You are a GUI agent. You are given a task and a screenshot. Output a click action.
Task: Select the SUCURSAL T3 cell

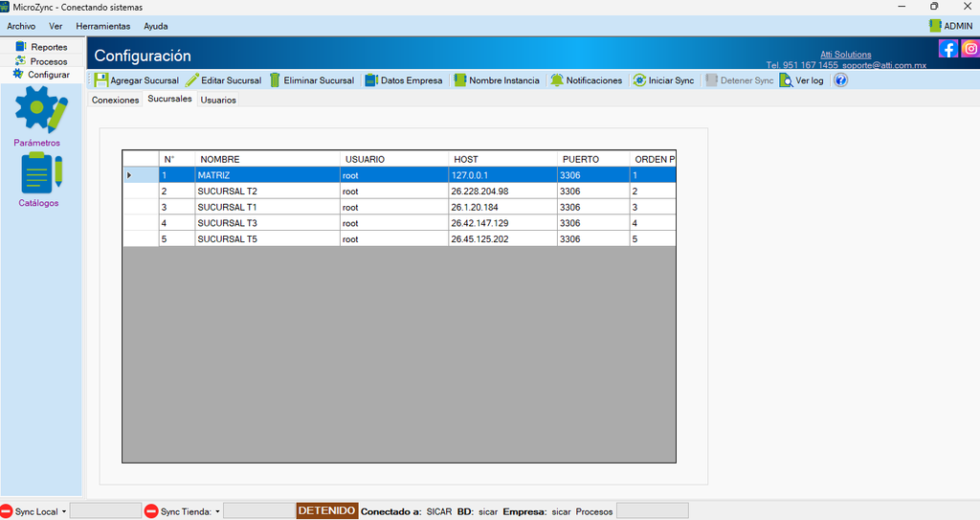tap(268, 223)
